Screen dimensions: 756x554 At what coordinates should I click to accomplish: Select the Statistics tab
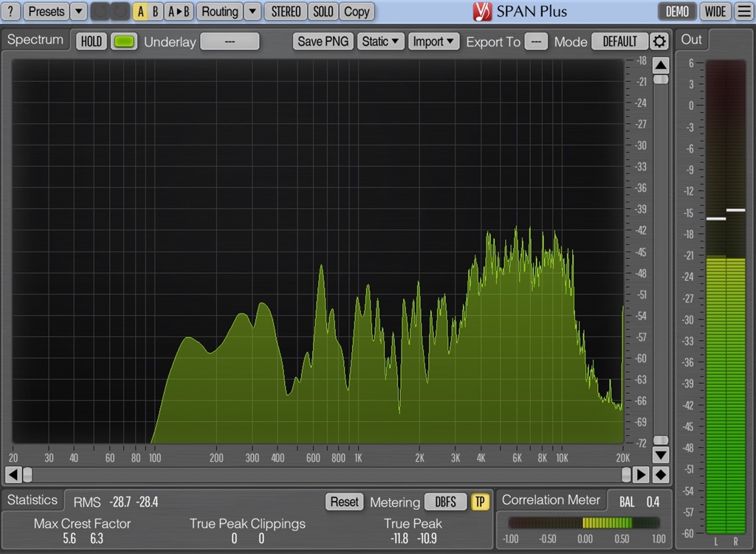click(x=32, y=500)
